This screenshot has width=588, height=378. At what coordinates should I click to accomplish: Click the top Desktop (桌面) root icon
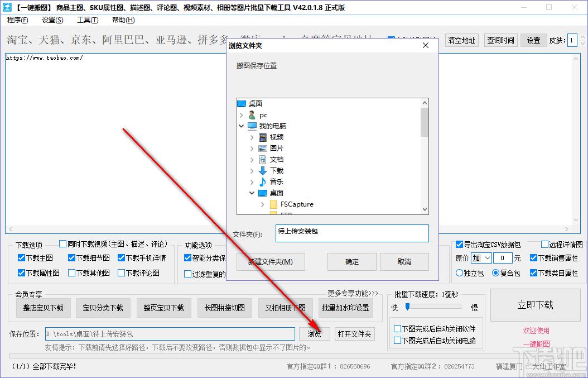242,104
